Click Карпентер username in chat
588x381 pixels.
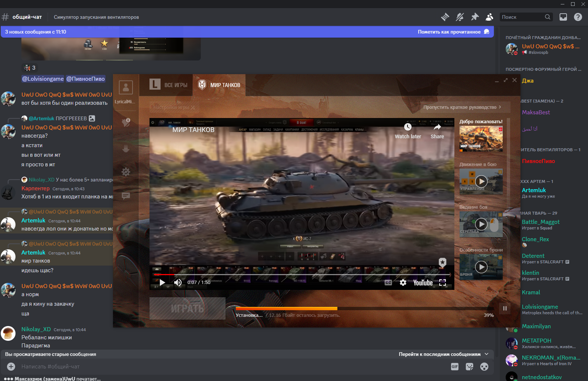tap(35, 188)
